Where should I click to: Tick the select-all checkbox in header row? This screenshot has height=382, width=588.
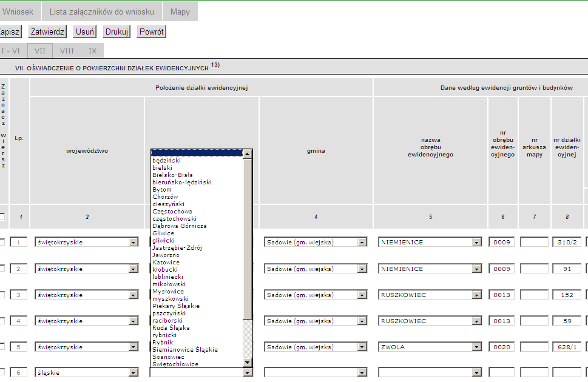2,216
